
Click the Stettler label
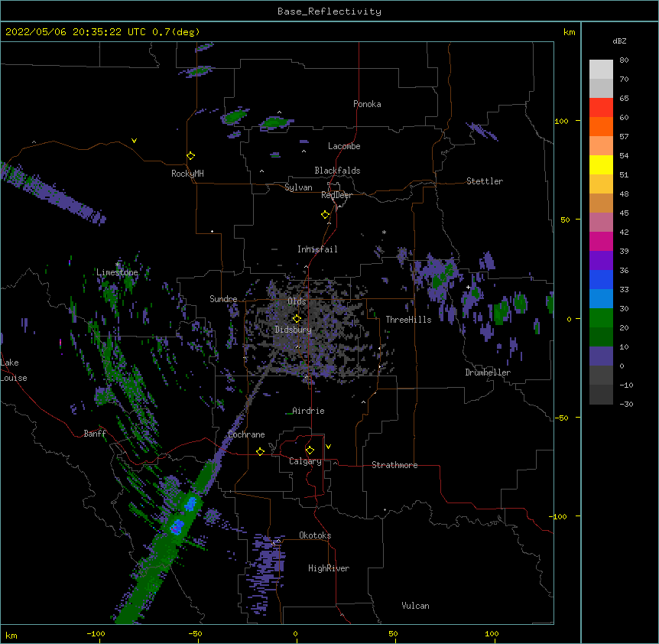[484, 181]
